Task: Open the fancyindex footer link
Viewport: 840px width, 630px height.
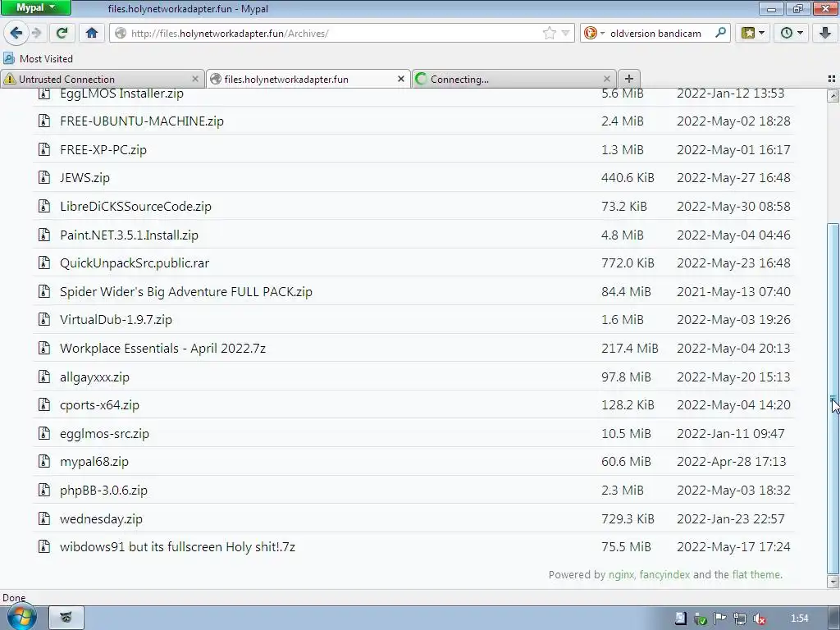Action: click(x=664, y=575)
